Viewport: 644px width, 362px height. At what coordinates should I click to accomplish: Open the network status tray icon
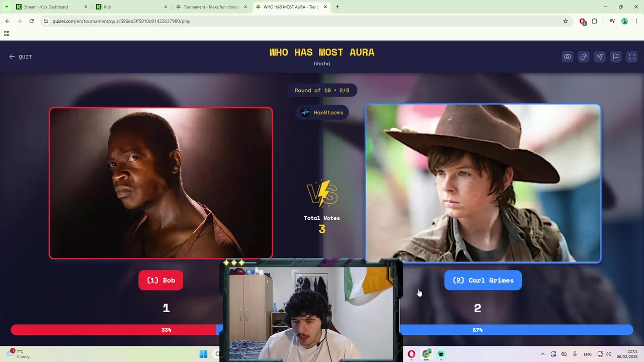(x=601, y=354)
